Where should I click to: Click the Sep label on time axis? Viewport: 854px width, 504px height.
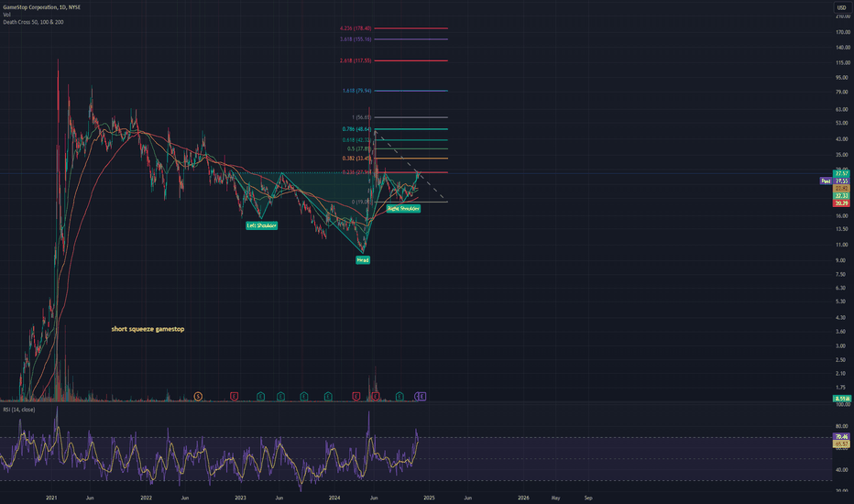pyautogui.click(x=588, y=498)
